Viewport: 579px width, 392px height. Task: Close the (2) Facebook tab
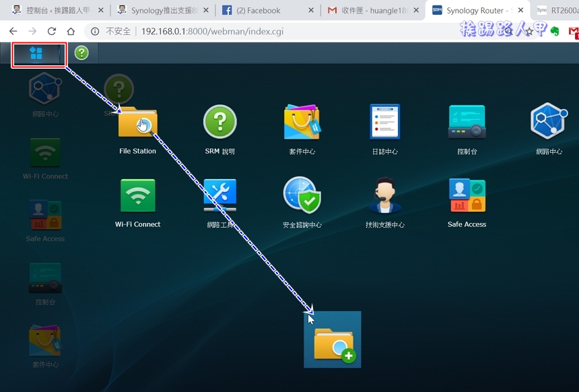[x=311, y=10]
